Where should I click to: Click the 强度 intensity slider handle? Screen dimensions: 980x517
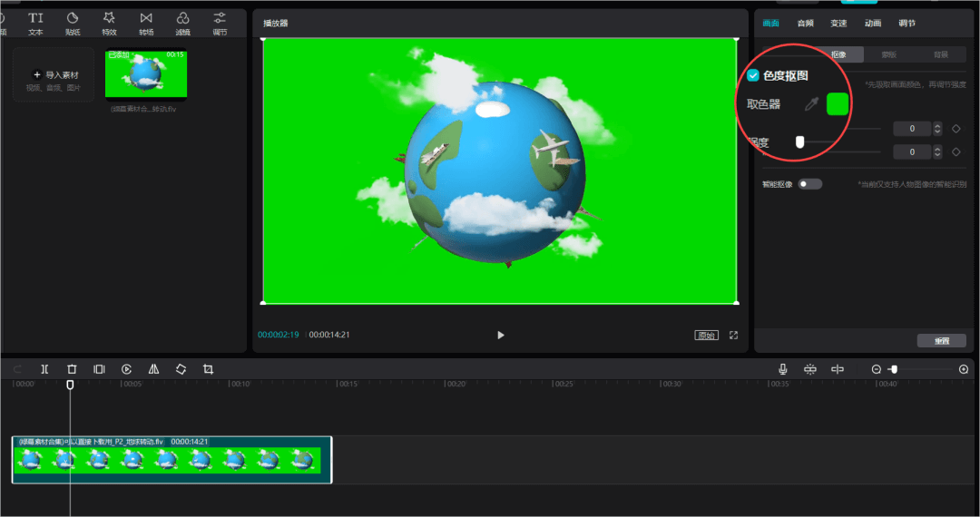pyautogui.click(x=799, y=142)
